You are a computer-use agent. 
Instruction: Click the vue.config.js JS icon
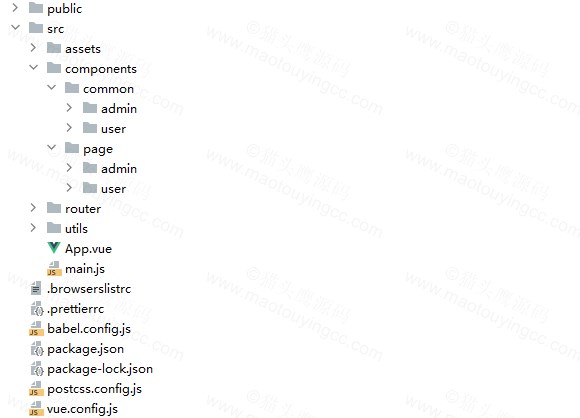36,408
